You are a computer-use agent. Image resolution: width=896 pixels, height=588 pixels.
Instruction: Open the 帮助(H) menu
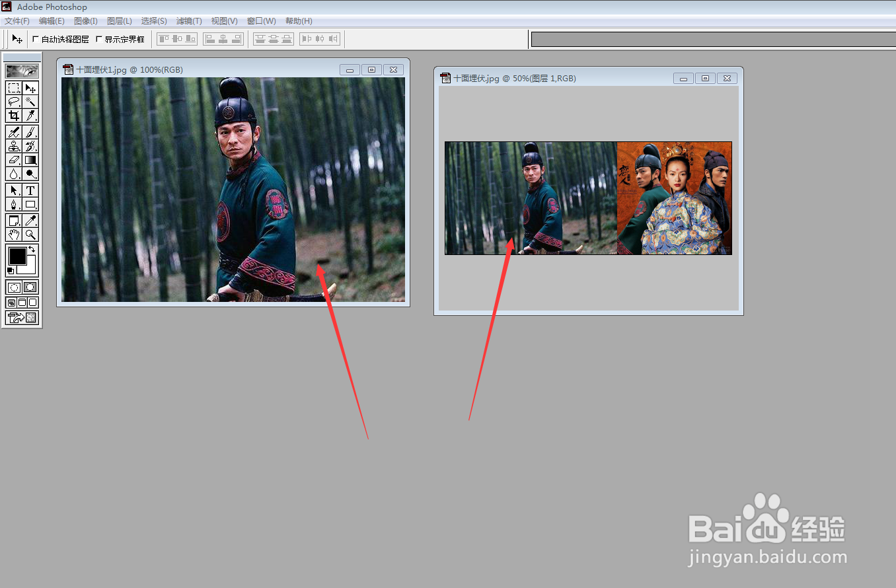[x=299, y=21]
